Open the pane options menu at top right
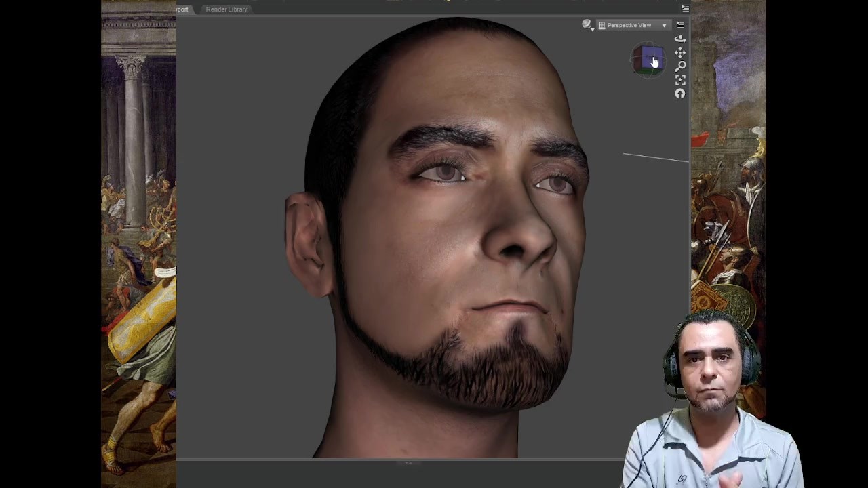 tap(685, 8)
